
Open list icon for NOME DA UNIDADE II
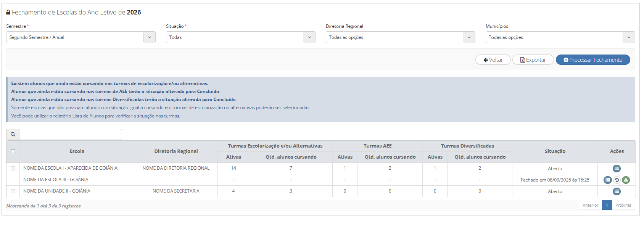pyautogui.click(x=617, y=191)
